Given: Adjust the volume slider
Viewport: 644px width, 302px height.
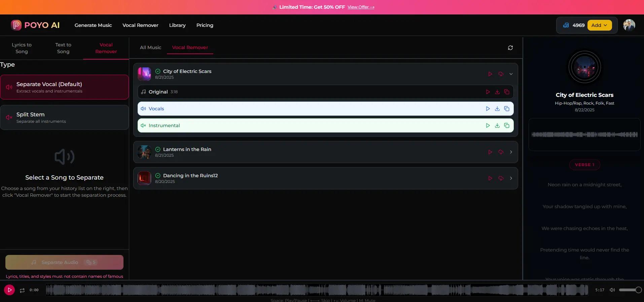Looking at the screenshot, I should [630, 290].
